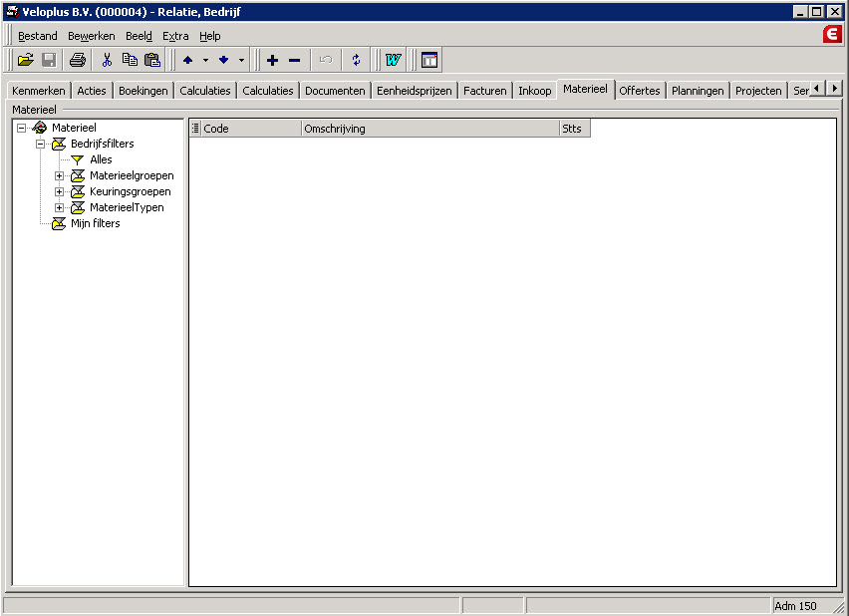This screenshot has height=616, width=849.
Task: Open the up arrow dropdown menu
Action: coord(205,60)
